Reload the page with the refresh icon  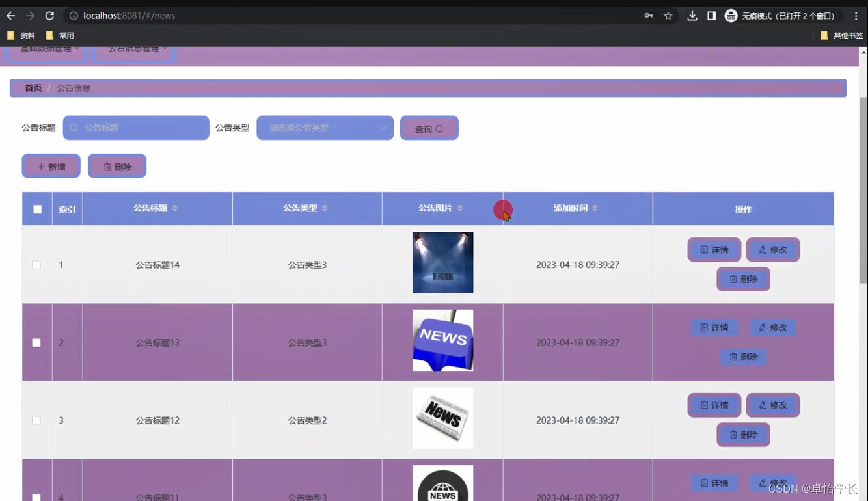49,16
